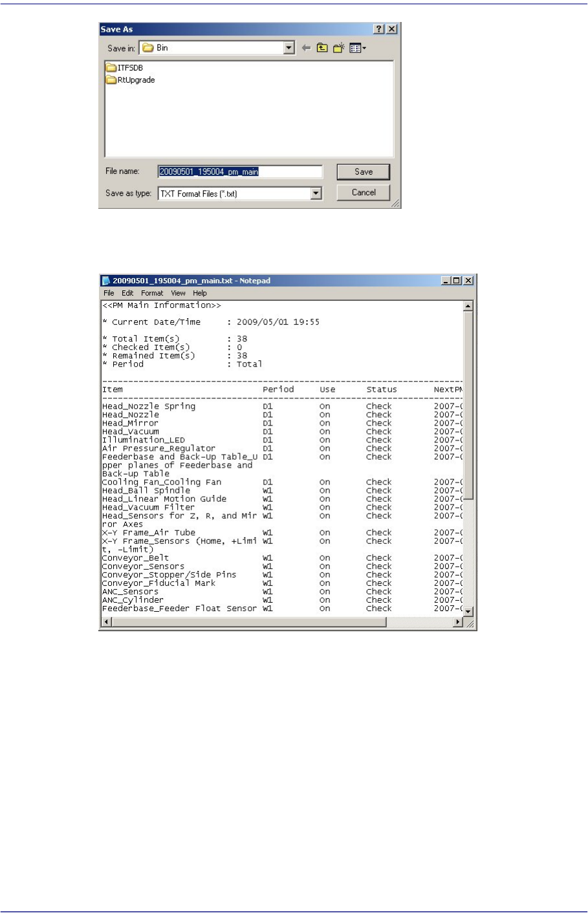Image resolution: width=588 pixels, height=919 pixels.
Task: Click the Help question mark in Save As
Action: 380,29
